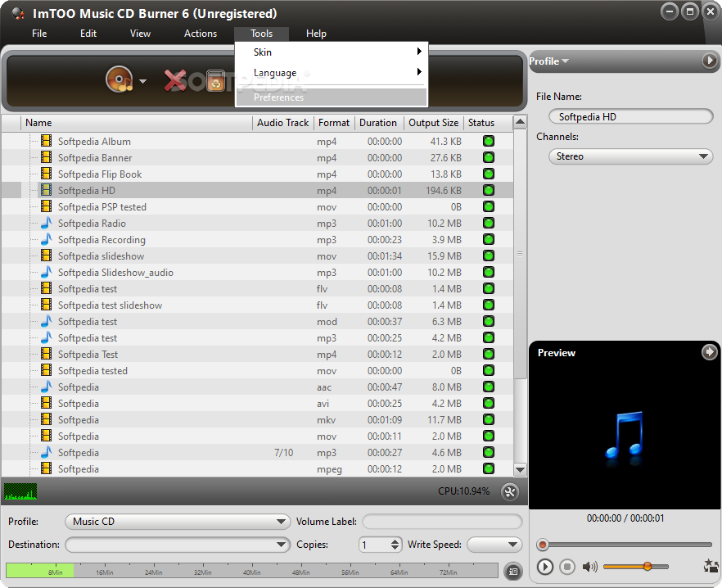Open the File menu

39,34
